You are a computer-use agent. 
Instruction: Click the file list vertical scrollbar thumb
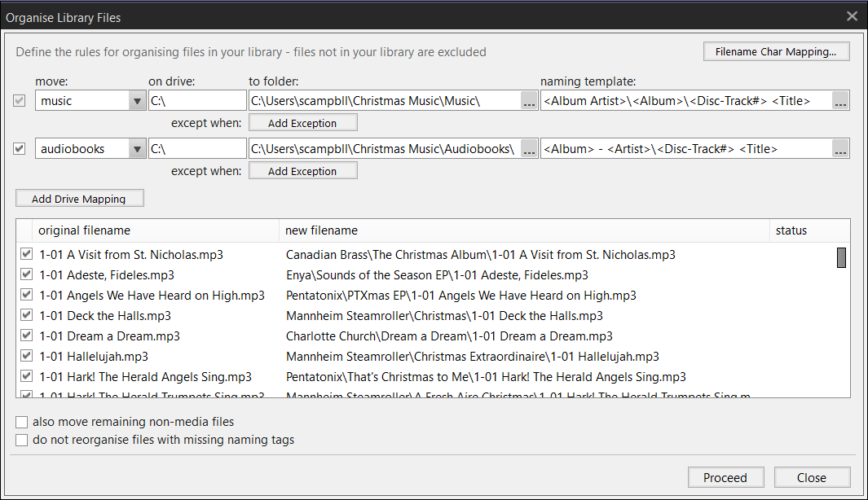coord(841,257)
